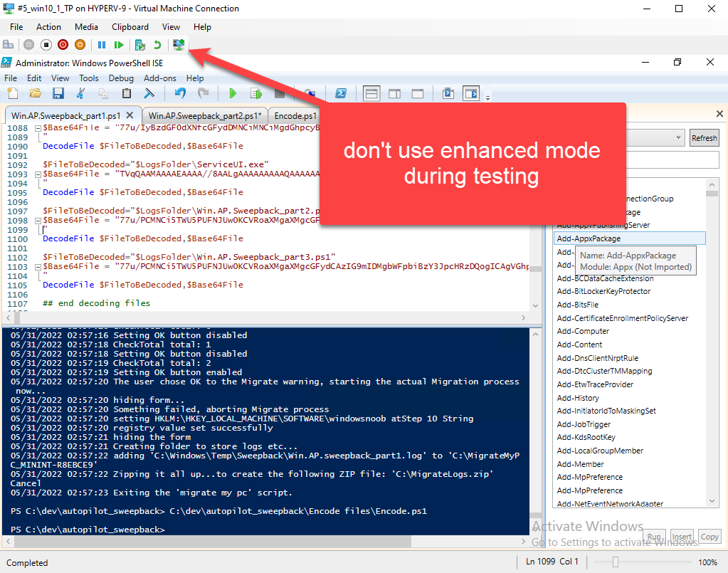Switch to Win.AP.Sweepback_part2.ps1 tab
Image resolution: width=728 pixels, height=573 pixels.
click(205, 115)
